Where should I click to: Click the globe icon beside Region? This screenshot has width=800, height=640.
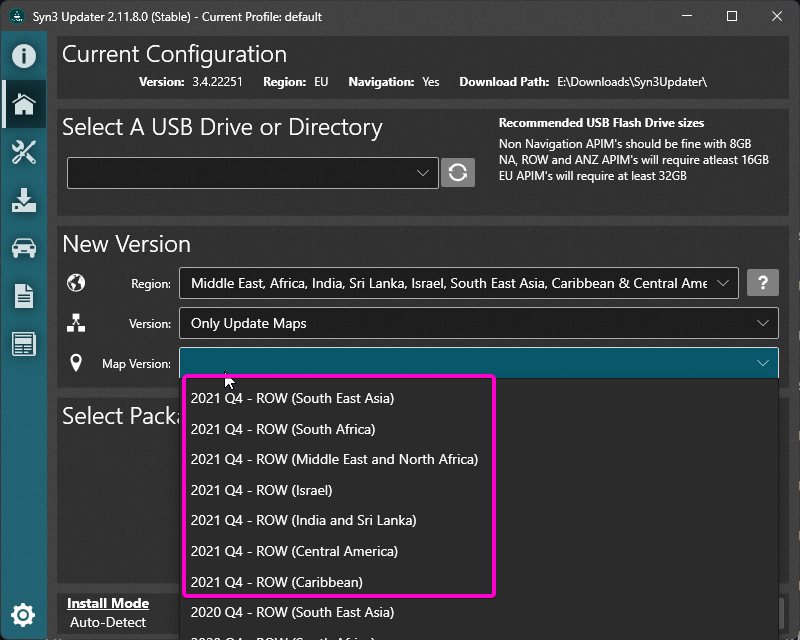tap(76, 283)
